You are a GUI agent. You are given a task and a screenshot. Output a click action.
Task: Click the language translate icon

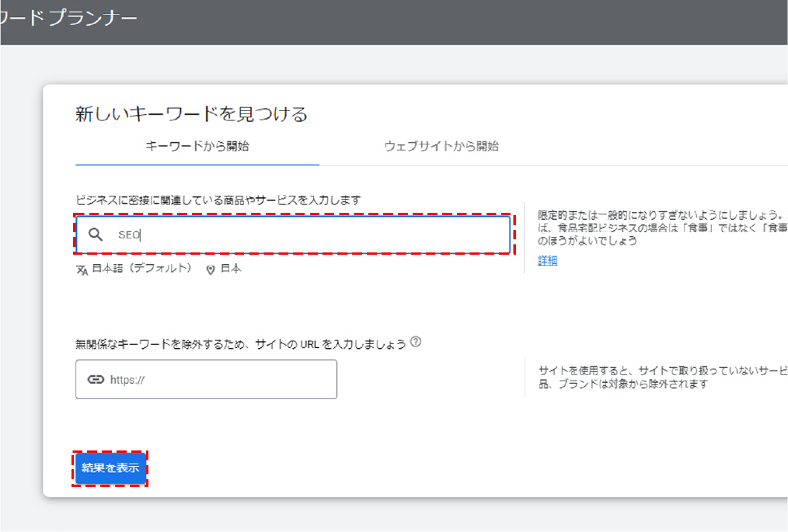coord(82,269)
